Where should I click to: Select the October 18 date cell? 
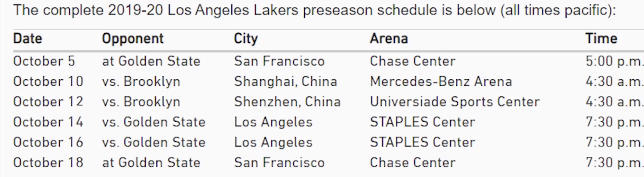(48, 162)
